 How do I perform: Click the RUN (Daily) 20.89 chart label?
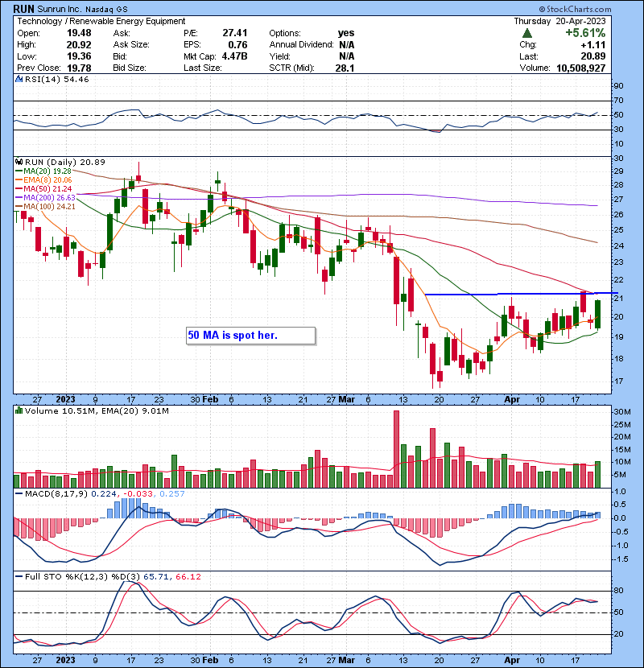64,162
